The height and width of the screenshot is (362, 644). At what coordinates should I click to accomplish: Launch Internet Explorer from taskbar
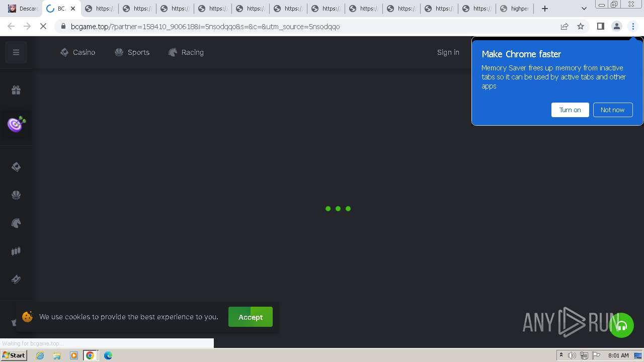[40, 355]
